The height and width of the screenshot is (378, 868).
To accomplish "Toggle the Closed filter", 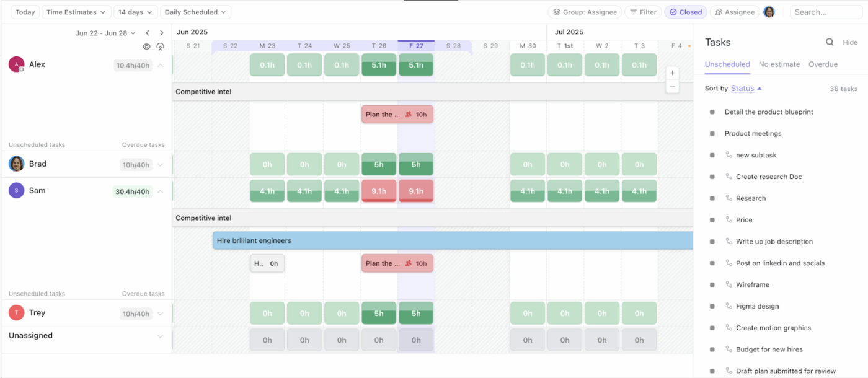I will click(686, 11).
